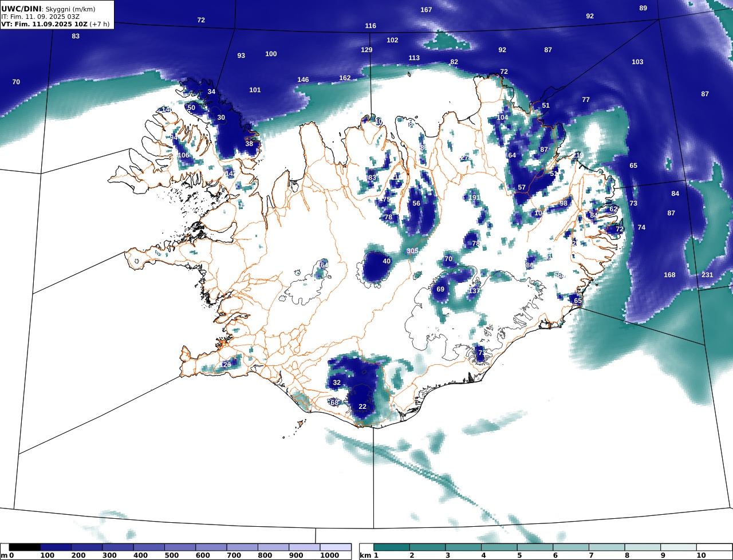733x560 pixels.
Task: Click the "32" visibility value
Action: tap(337, 382)
